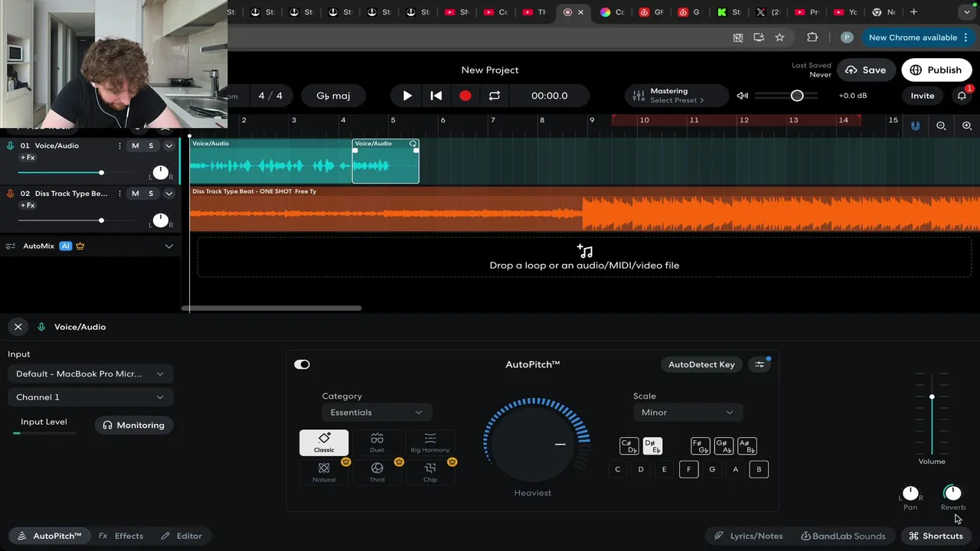Select the Duet AutoPitch preset
Screen dimensions: 980x551
pyautogui.click(x=377, y=442)
